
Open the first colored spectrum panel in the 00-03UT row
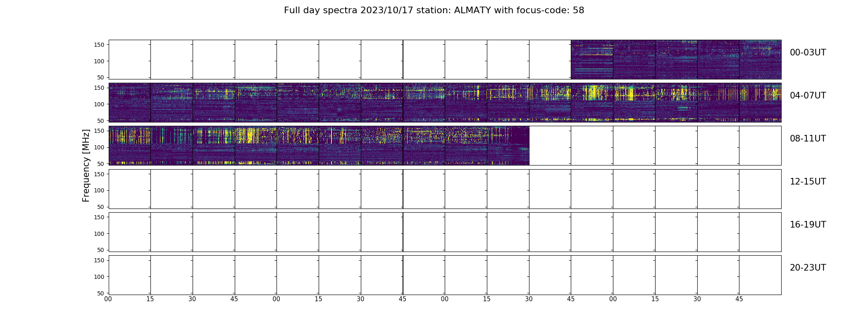592,60
